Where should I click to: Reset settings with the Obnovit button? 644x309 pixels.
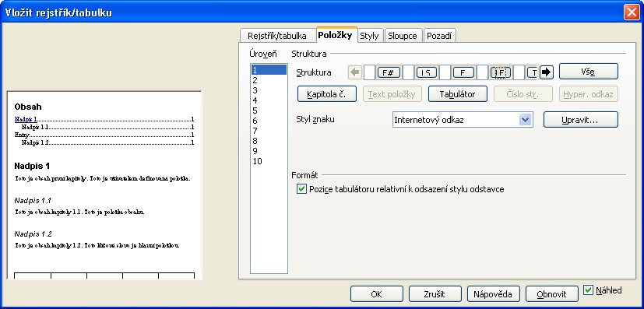click(x=551, y=293)
